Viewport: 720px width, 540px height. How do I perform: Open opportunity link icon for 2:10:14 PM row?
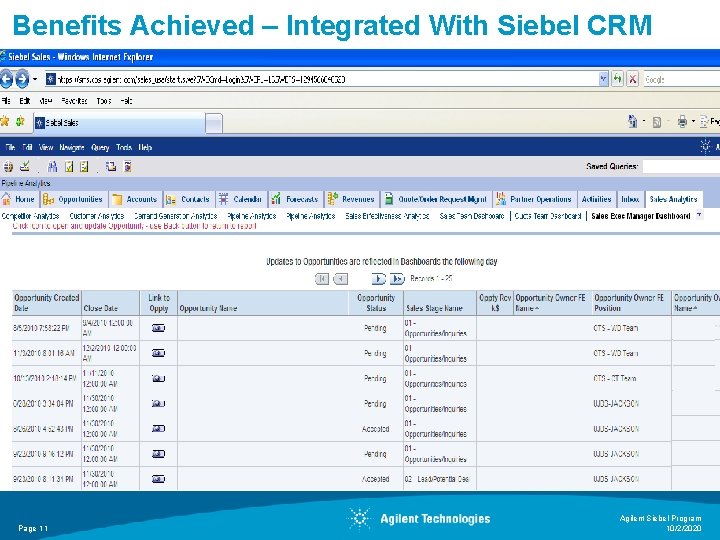pos(158,378)
